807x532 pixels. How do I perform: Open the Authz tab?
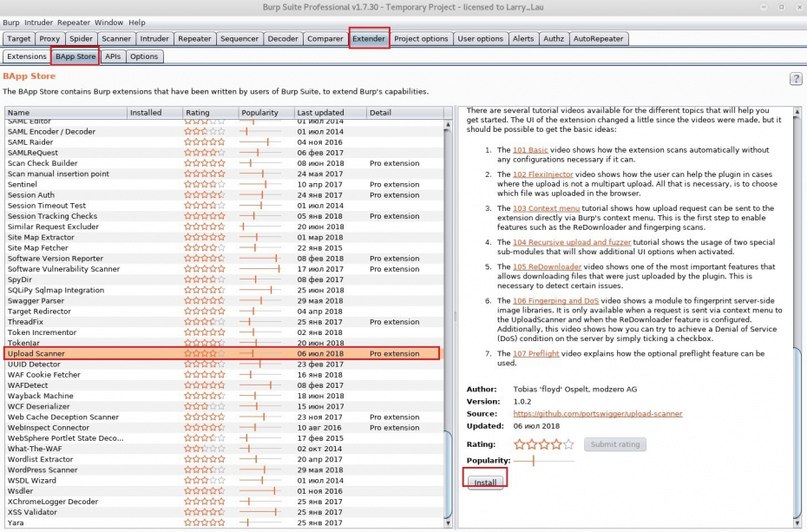tap(553, 39)
